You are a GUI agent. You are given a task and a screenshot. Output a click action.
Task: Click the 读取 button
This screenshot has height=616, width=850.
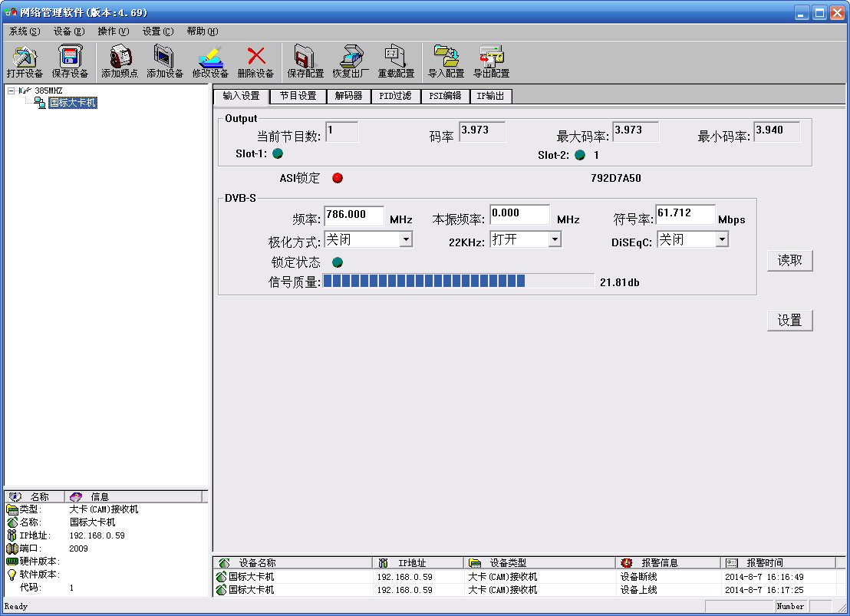point(790,260)
